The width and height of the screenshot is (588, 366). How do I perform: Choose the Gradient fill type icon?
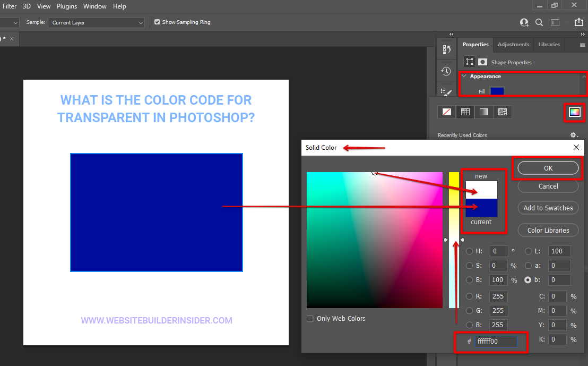pos(483,112)
